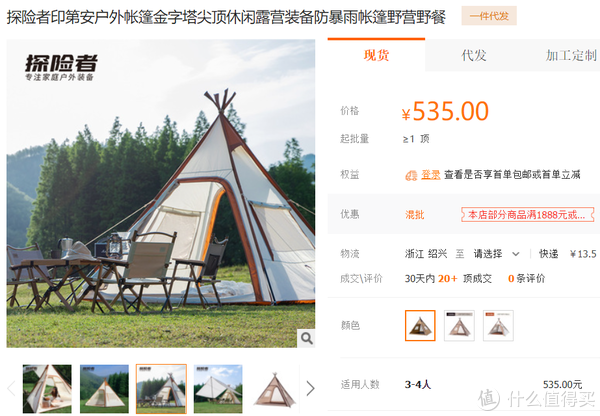
Task: Switch to the 代发 tab
Action: coord(474,55)
